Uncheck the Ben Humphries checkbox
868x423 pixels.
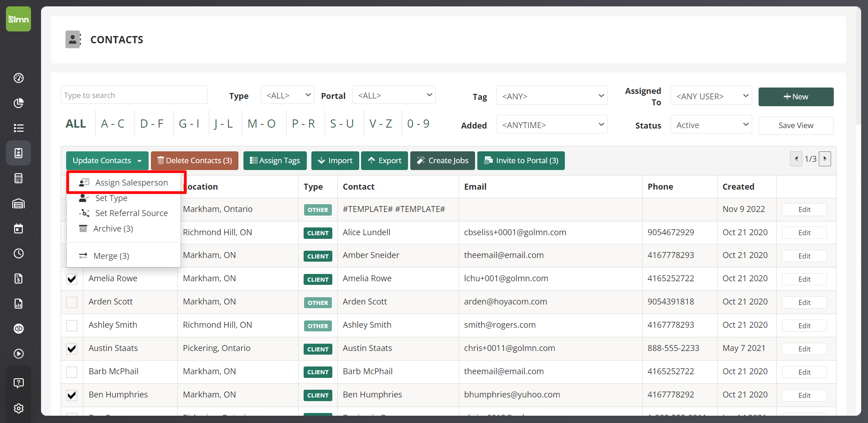click(72, 395)
